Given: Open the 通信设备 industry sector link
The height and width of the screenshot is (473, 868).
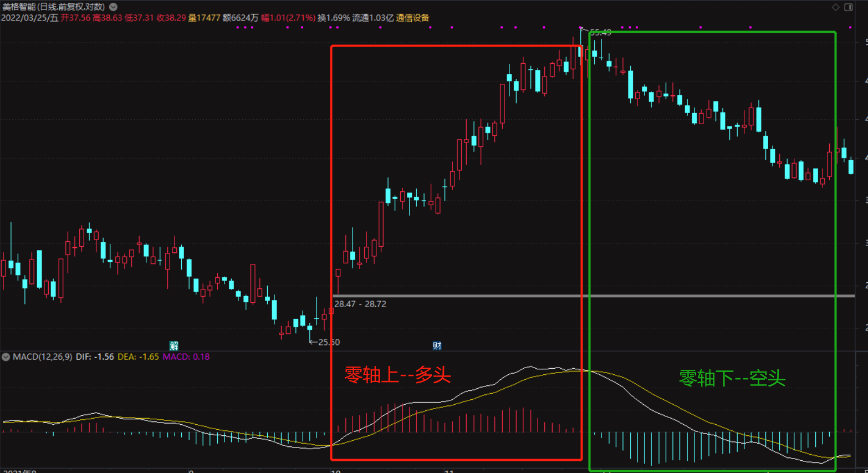Looking at the screenshot, I should click(412, 18).
